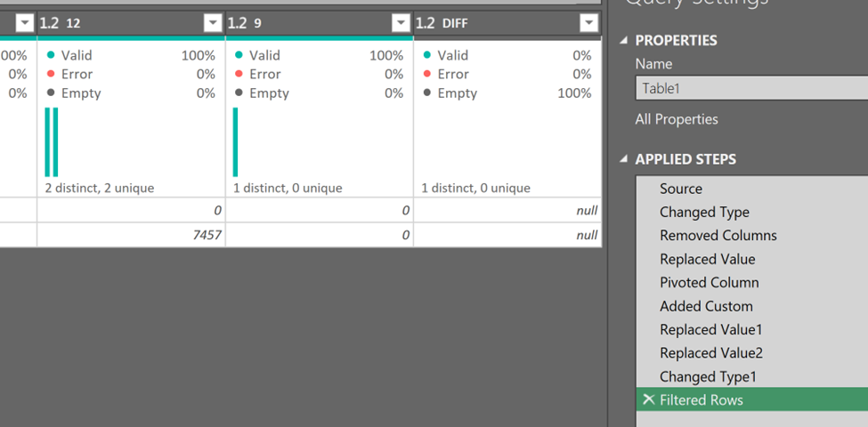The image size is (868, 427).
Task: Click the Valid 0% line in DIFF column
Action: click(507, 55)
